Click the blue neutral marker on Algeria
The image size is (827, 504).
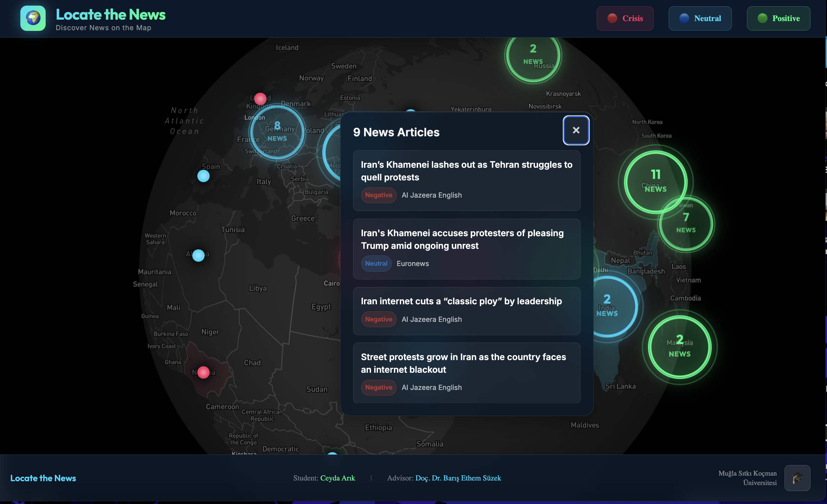click(x=198, y=256)
